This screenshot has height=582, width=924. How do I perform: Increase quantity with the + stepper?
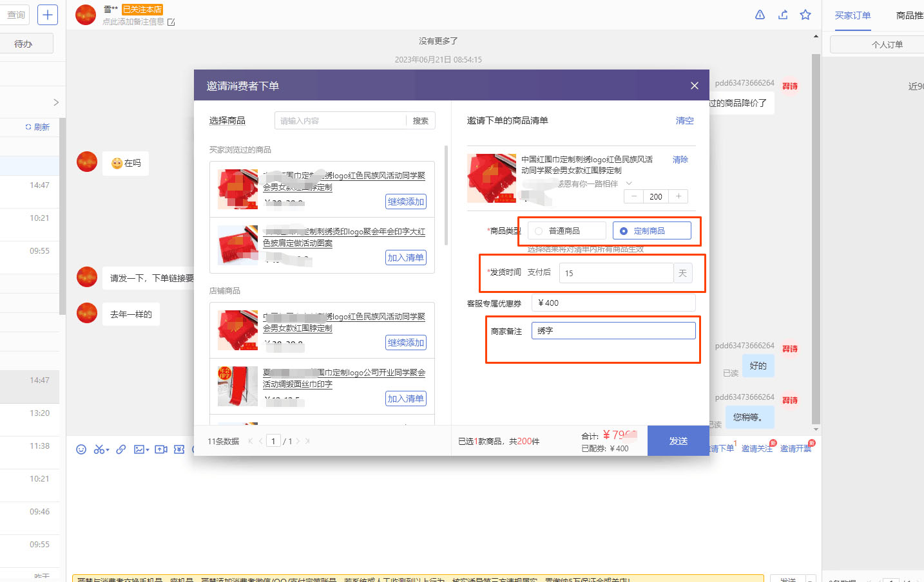(678, 196)
